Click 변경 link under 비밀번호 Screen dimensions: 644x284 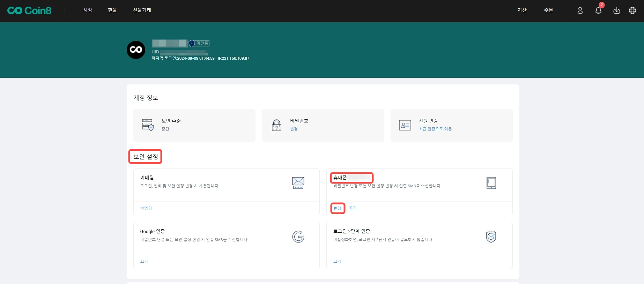pos(294,129)
